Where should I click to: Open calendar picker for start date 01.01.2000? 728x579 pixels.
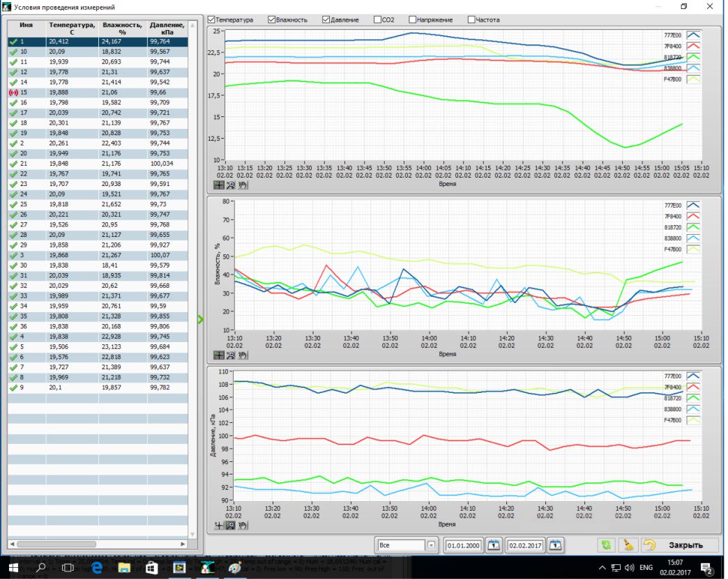tap(494, 545)
